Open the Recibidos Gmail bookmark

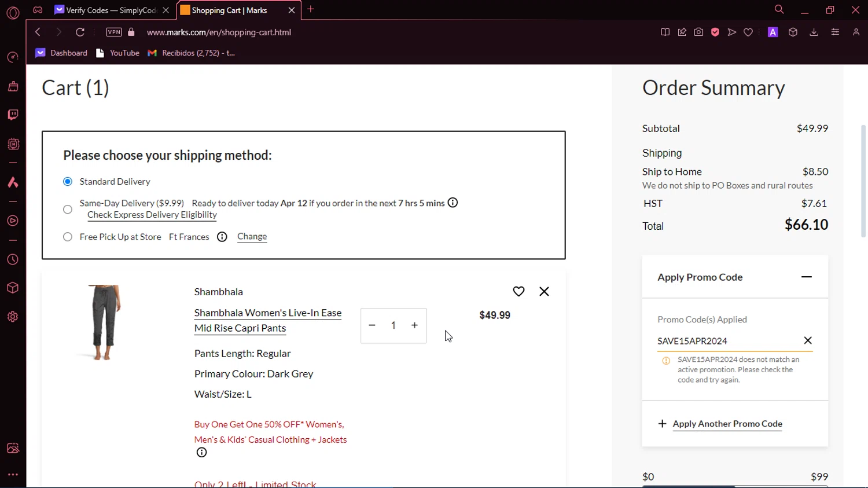pyautogui.click(x=192, y=53)
